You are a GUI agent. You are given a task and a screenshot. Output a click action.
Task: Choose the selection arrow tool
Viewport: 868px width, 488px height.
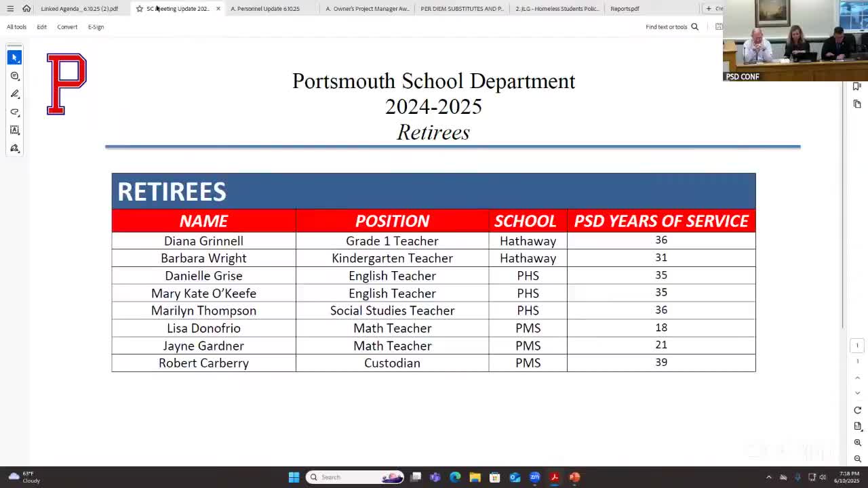(x=15, y=58)
